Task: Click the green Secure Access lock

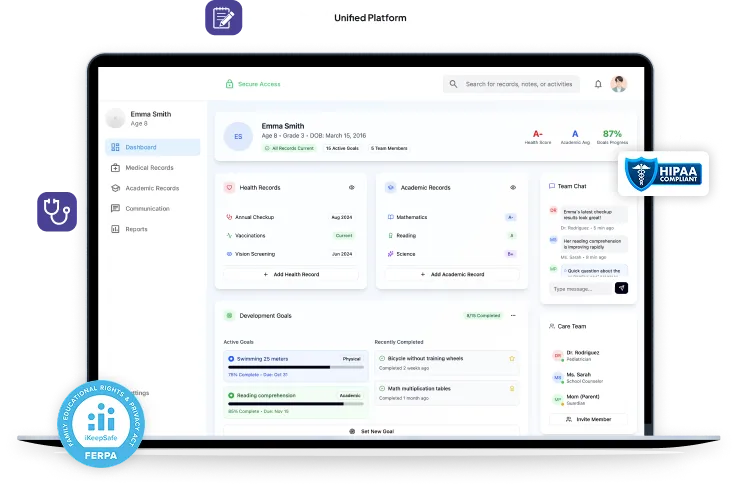Action: coord(229,84)
